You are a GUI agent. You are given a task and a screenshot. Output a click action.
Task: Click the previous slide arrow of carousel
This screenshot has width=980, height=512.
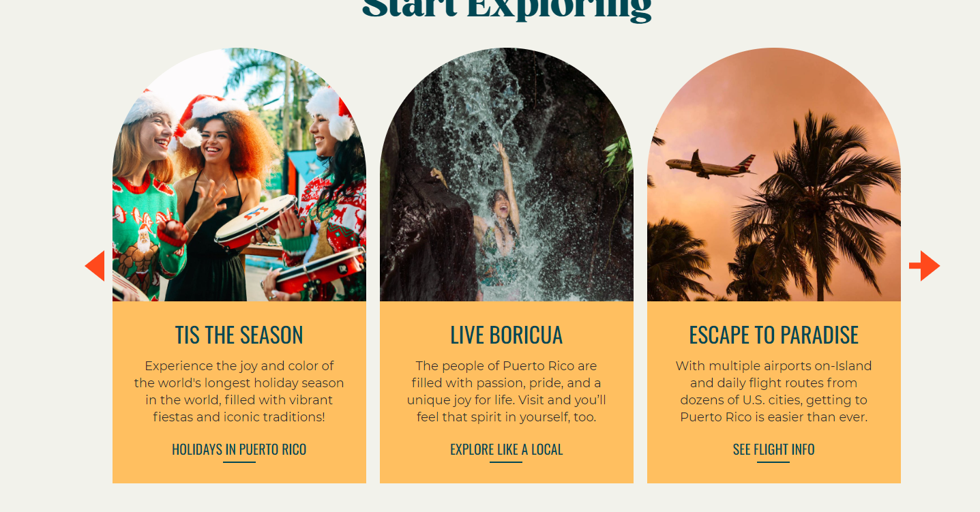pos(95,266)
